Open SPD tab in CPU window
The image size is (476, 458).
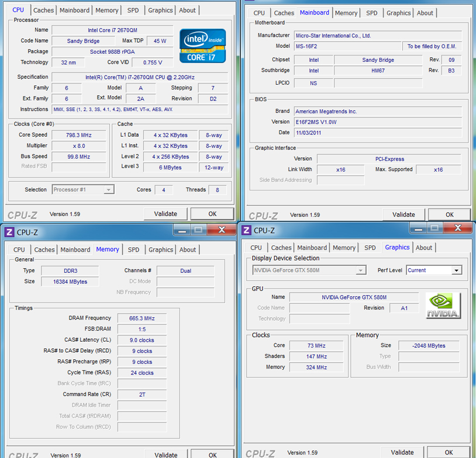[x=133, y=11]
